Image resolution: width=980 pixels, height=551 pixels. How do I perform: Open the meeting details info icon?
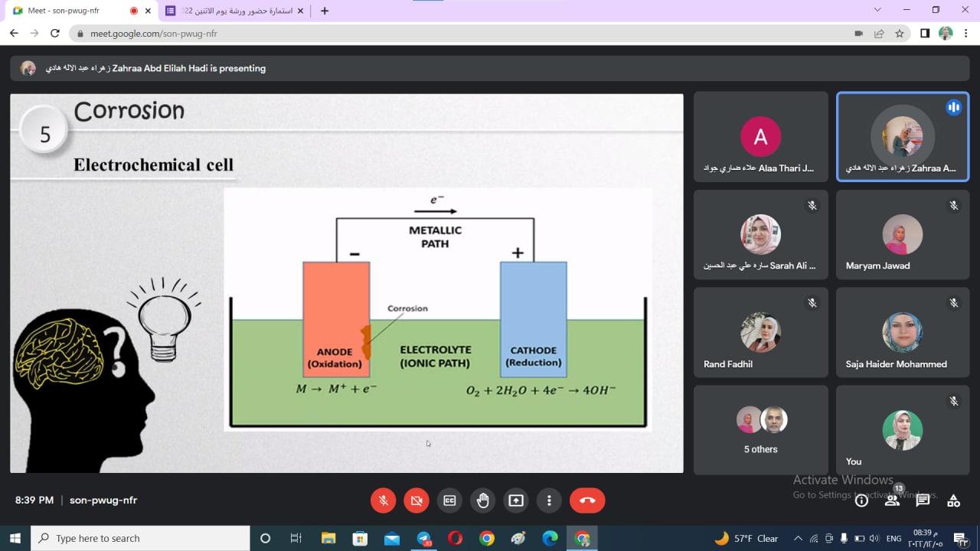(861, 500)
